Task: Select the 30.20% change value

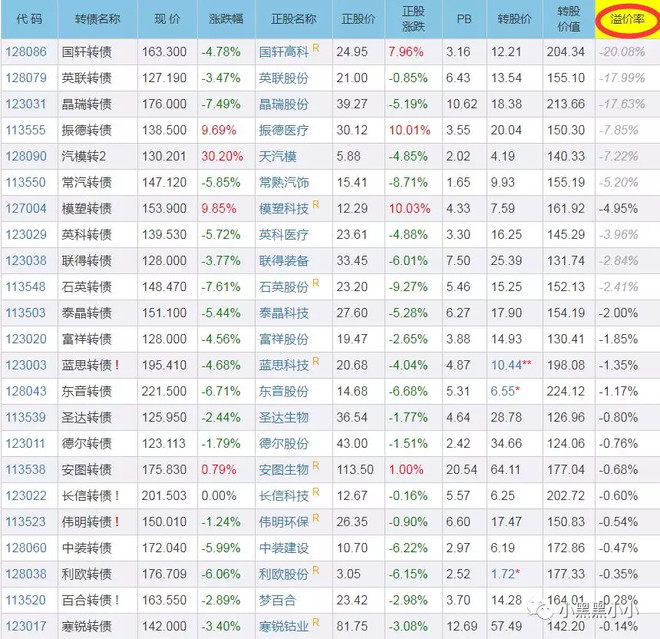Action: 222,156
